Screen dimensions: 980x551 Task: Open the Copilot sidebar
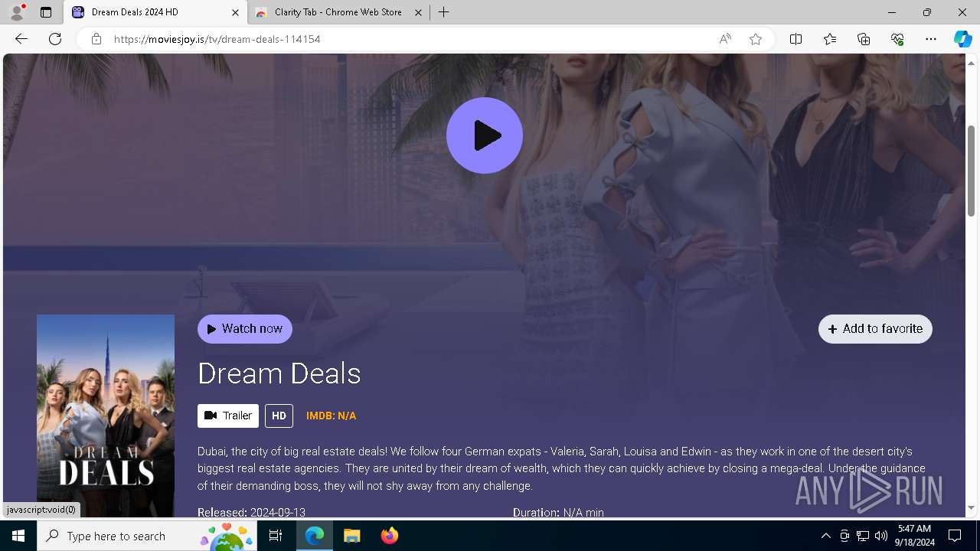[x=962, y=39]
